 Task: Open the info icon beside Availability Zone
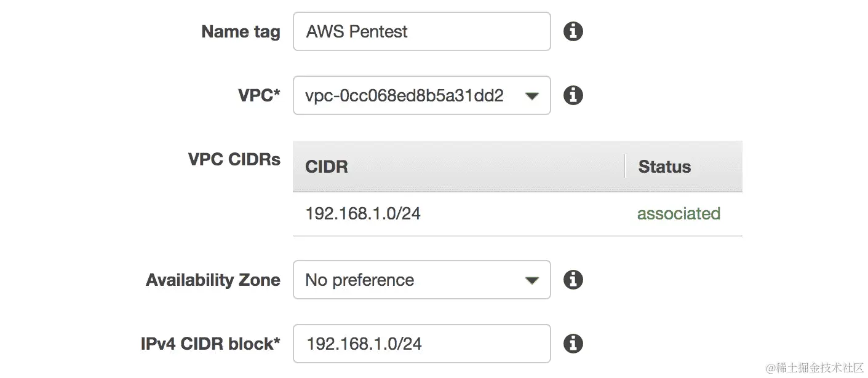pyautogui.click(x=573, y=280)
